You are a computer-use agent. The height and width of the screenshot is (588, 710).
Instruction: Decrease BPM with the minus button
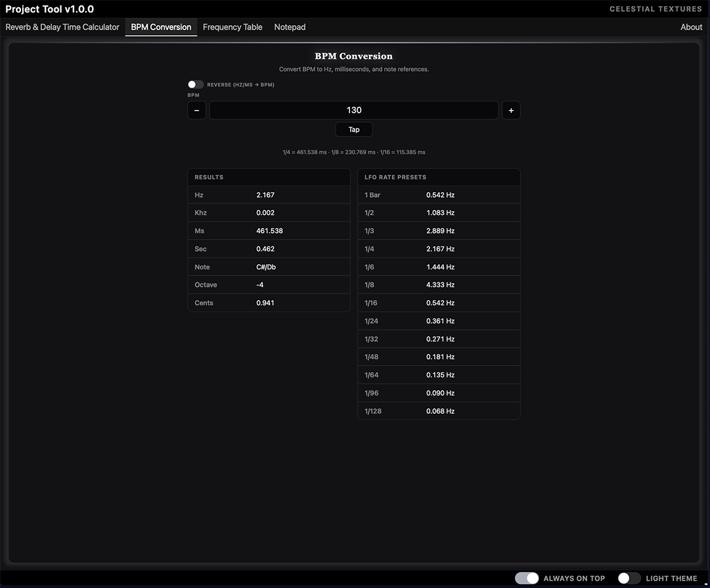point(197,110)
